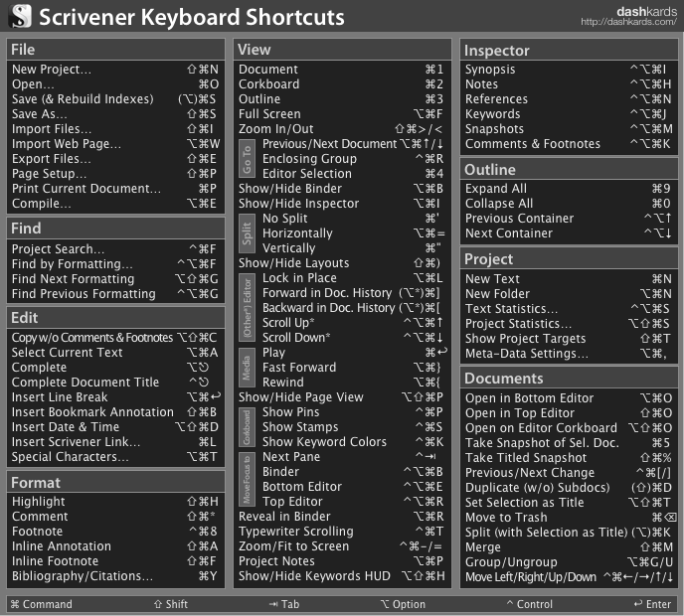Screen dimensions: 684x616
Task: Click the Command symbol legend
Action: (x=42, y=604)
